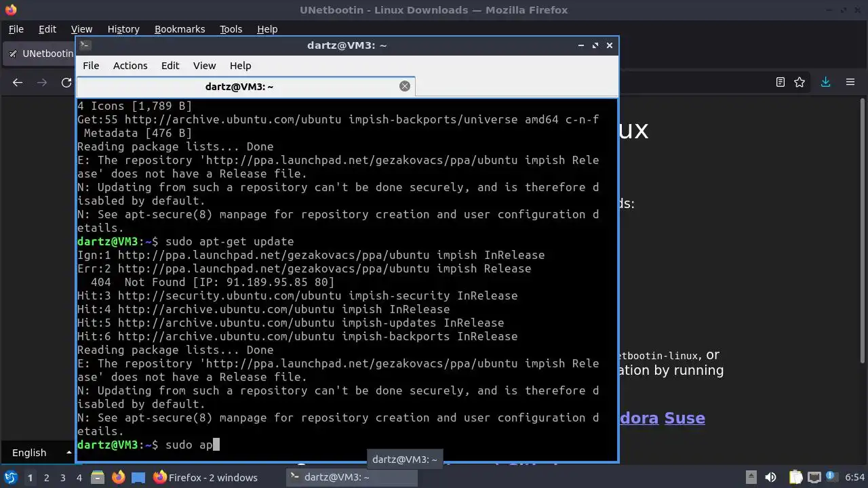This screenshot has height=488, width=868.
Task: Open the terminal File menu
Action: coord(91,66)
